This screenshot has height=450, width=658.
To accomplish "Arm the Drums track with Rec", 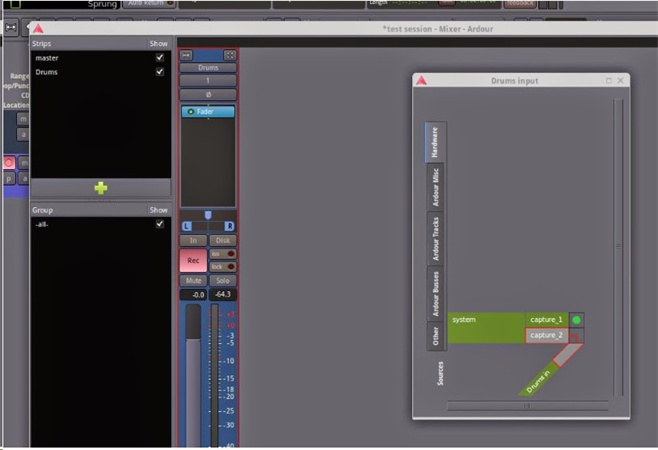I will pos(193,260).
